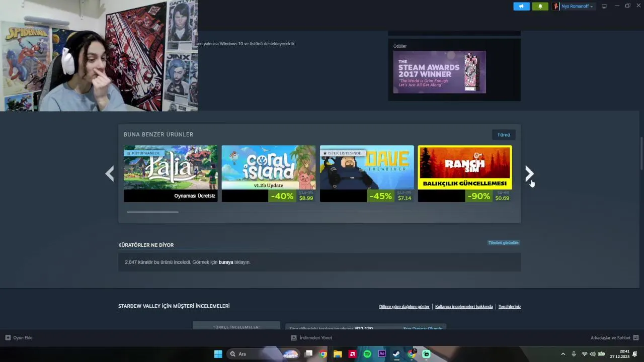Click KÜTÜPHANEDE tag on Palia
Viewport: 644px width, 362px height.
[144, 153]
